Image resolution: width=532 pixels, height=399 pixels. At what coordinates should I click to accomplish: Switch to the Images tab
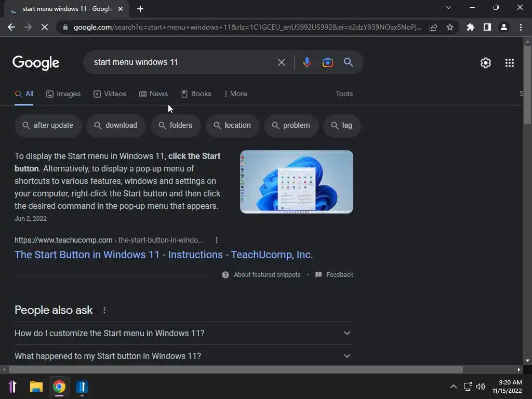click(63, 94)
